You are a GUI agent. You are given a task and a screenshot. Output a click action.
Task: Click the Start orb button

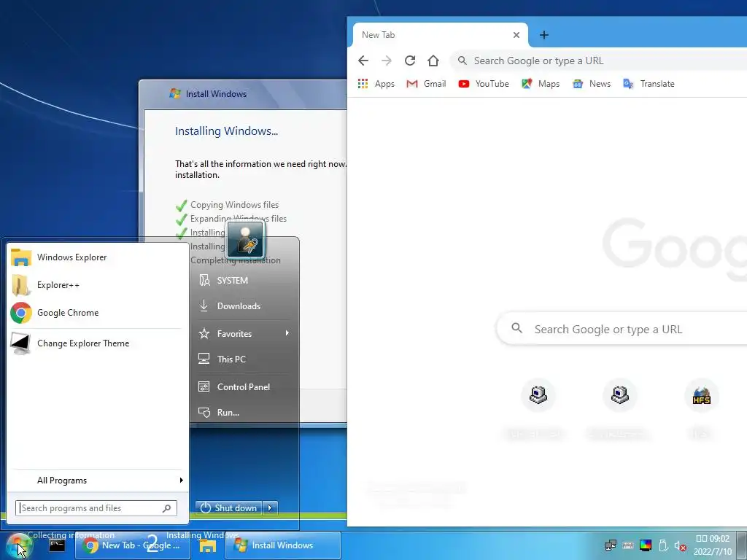click(x=18, y=545)
